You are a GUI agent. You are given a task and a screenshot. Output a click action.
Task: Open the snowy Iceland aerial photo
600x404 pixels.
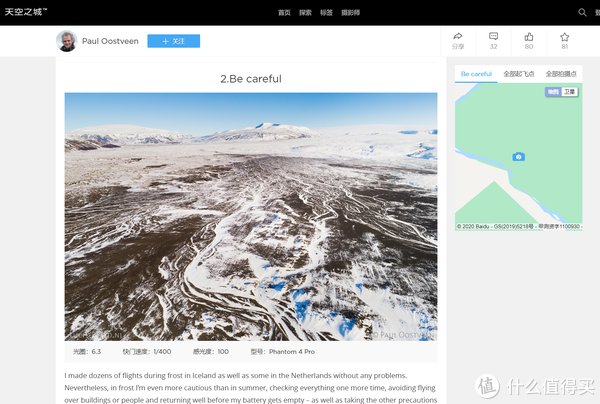click(251, 217)
